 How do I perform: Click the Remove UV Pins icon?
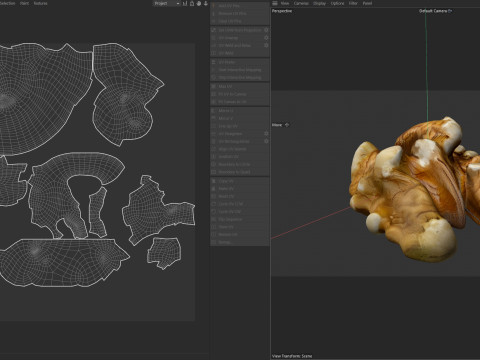[214, 13]
